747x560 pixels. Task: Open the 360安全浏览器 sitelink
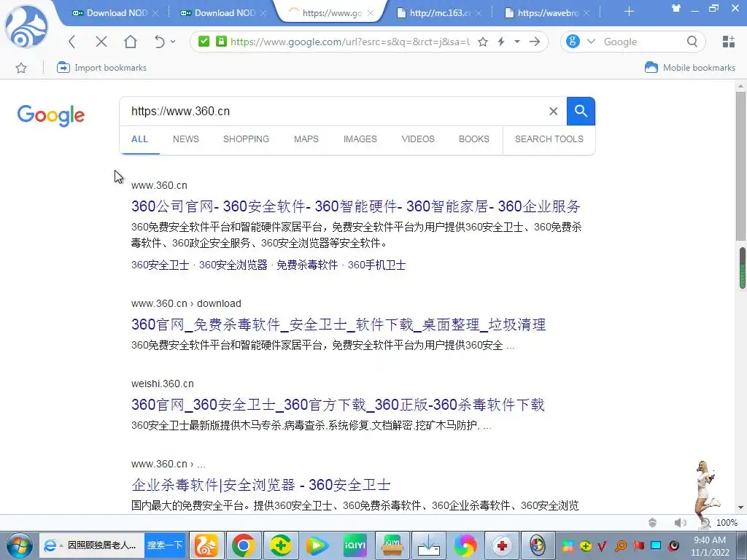233,265
